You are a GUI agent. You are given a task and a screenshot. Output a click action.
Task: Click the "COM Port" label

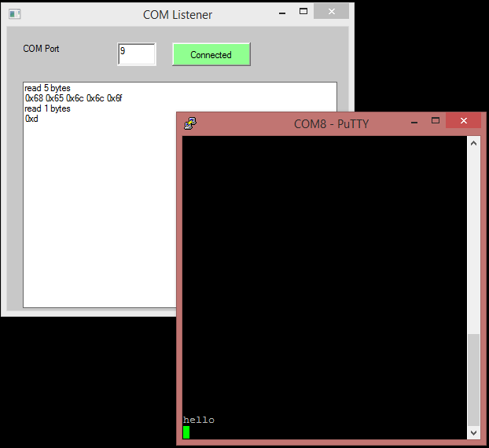41,49
